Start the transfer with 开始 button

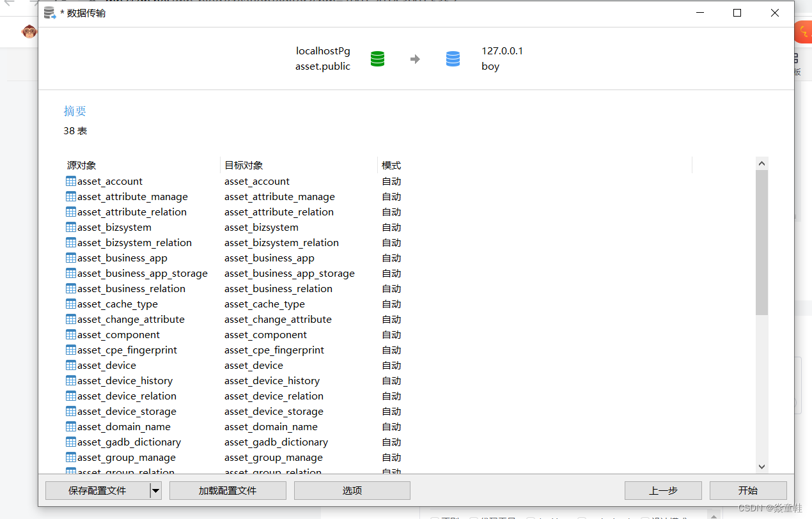tap(748, 491)
